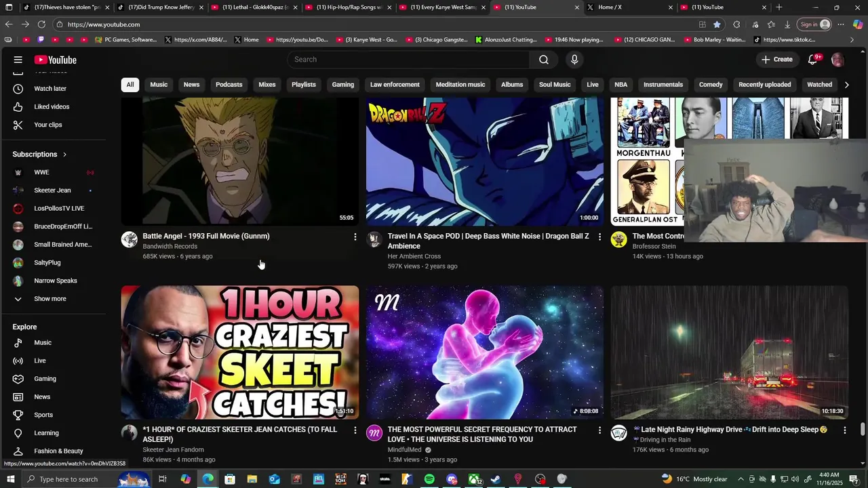
Task: Play the Dragon Ball Z ambience thumbnail
Action: point(485,161)
